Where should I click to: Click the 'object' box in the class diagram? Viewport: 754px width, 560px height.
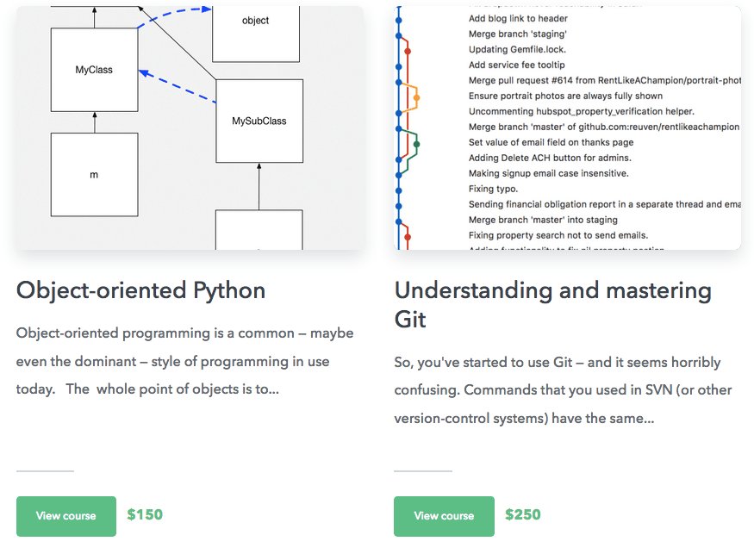click(x=255, y=20)
